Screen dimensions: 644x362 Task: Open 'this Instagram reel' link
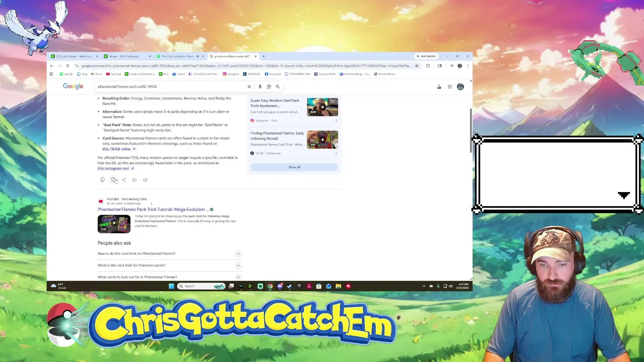coord(113,168)
